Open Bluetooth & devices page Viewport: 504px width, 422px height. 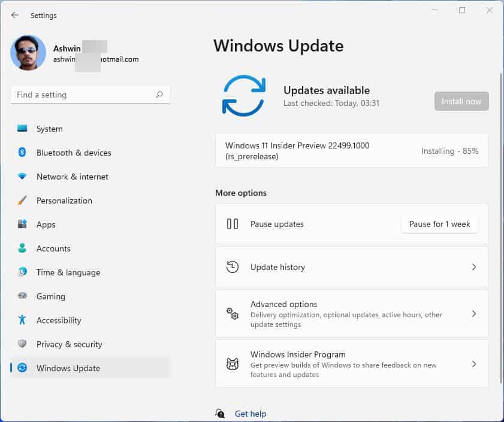[x=90, y=153]
